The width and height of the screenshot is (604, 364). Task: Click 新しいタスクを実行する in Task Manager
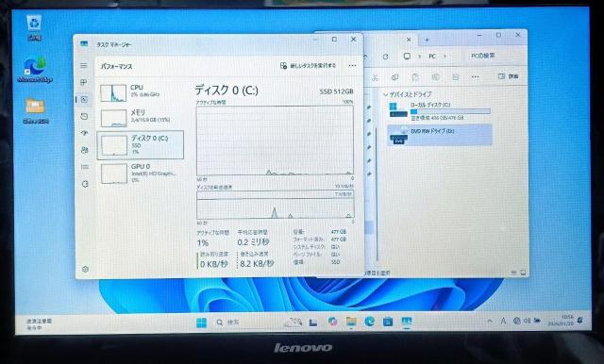[309, 66]
